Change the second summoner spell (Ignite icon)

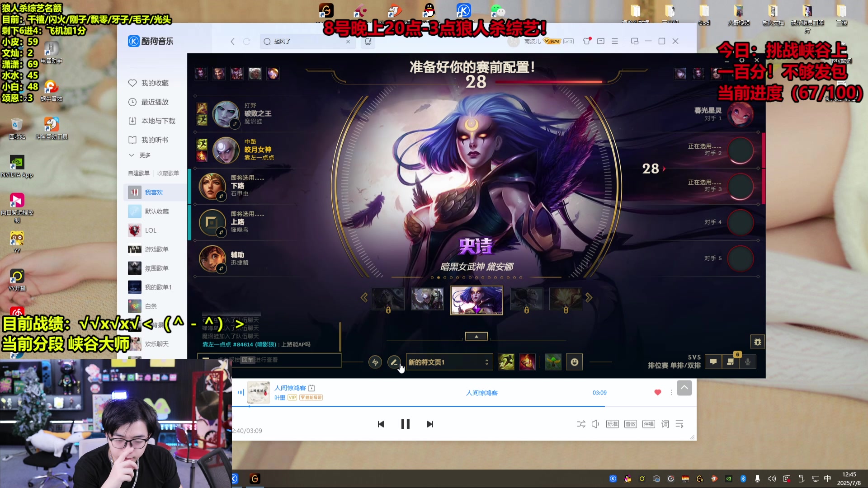527,362
